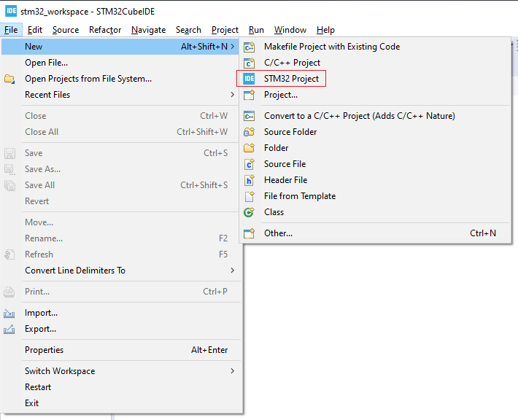Click the Source File icon
Viewport: 518px width, 420px height.
pyautogui.click(x=249, y=164)
